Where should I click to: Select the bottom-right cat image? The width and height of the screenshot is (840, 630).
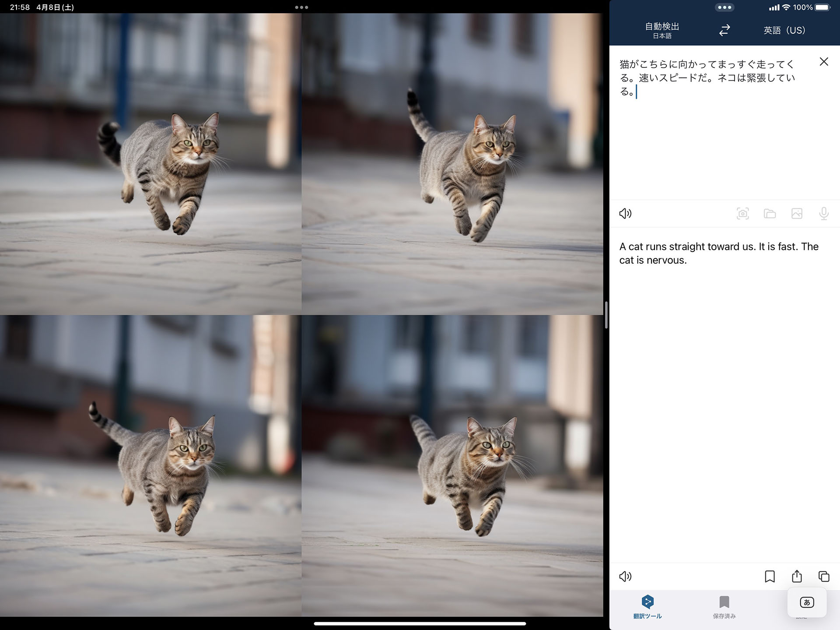point(452,466)
